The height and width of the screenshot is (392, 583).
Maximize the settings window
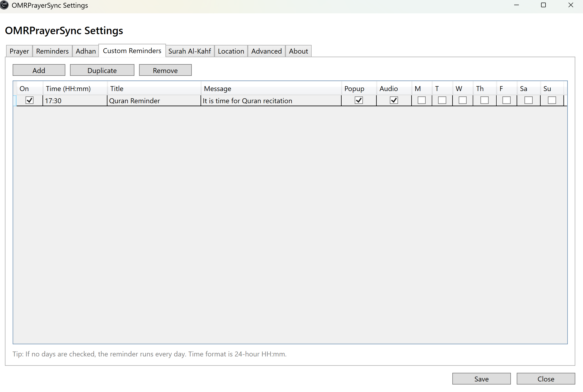pos(543,5)
